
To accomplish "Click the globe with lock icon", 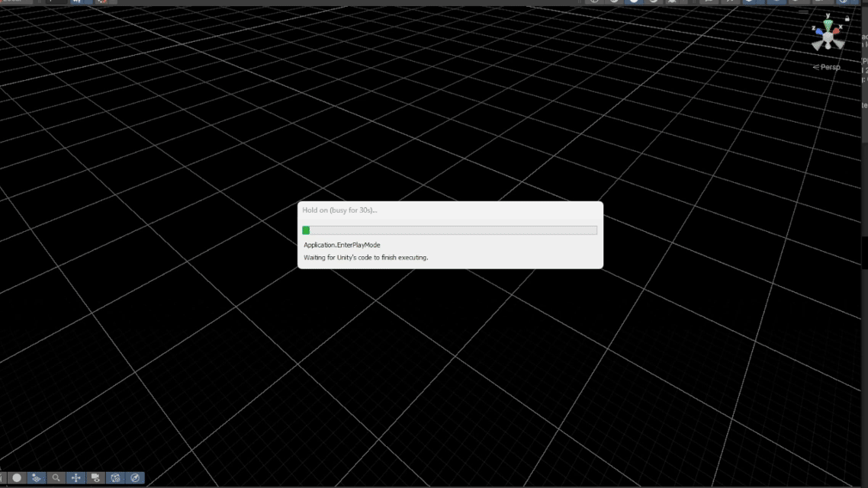I will coord(115,477).
